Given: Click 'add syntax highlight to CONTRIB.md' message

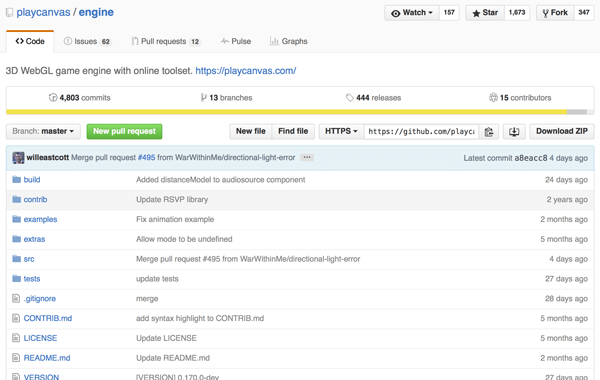Looking at the screenshot, I should click(200, 318).
